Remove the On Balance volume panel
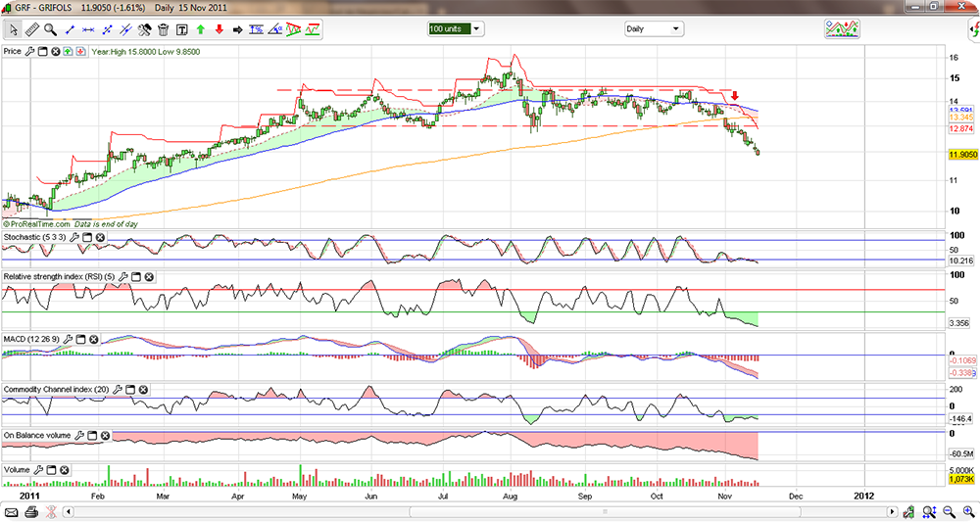The image size is (980, 522). click(x=106, y=435)
